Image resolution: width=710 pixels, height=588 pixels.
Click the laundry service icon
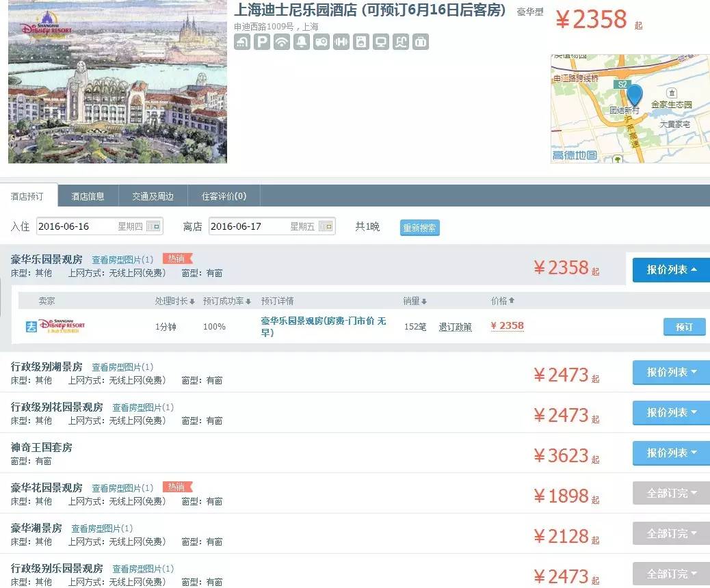click(x=360, y=42)
